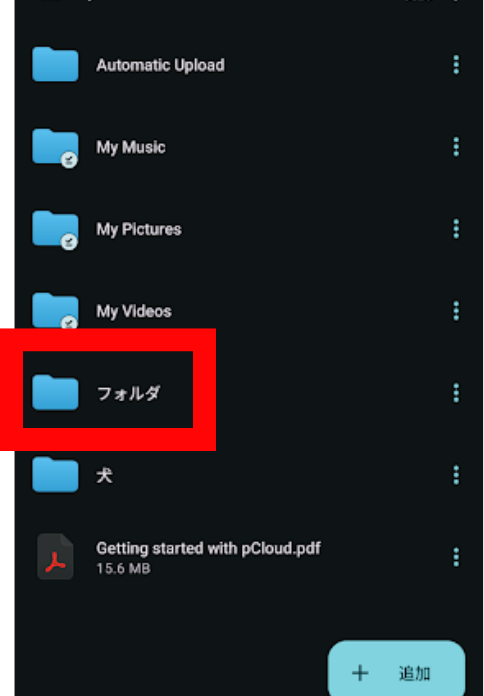Open the Automatic Upload folder icon

[x=56, y=64]
